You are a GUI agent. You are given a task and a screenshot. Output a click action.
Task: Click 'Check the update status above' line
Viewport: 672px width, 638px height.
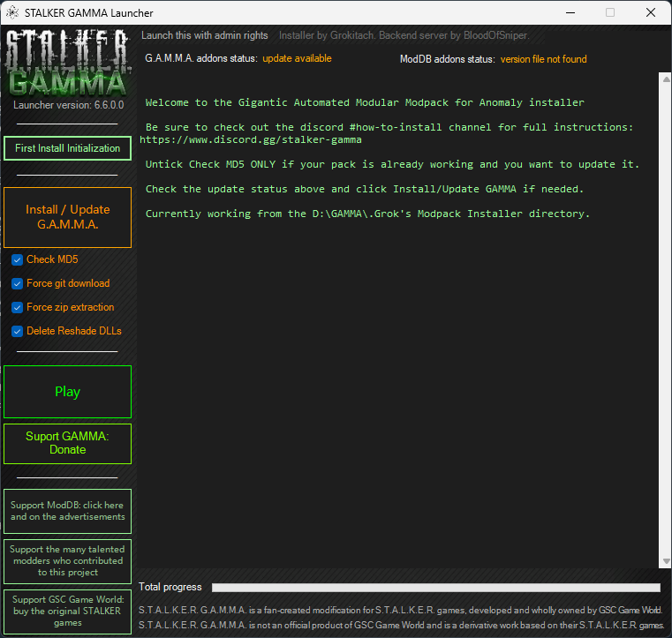(x=365, y=189)
